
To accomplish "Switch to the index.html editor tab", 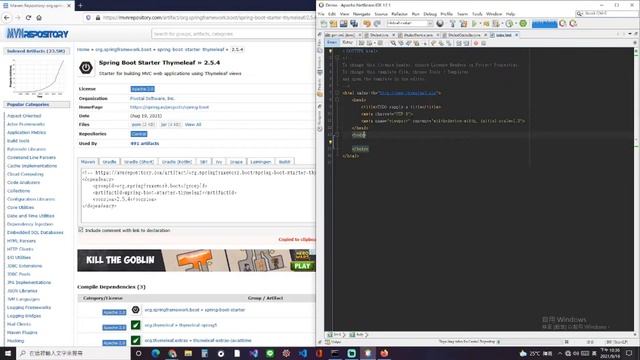I will tap(504, 35).
